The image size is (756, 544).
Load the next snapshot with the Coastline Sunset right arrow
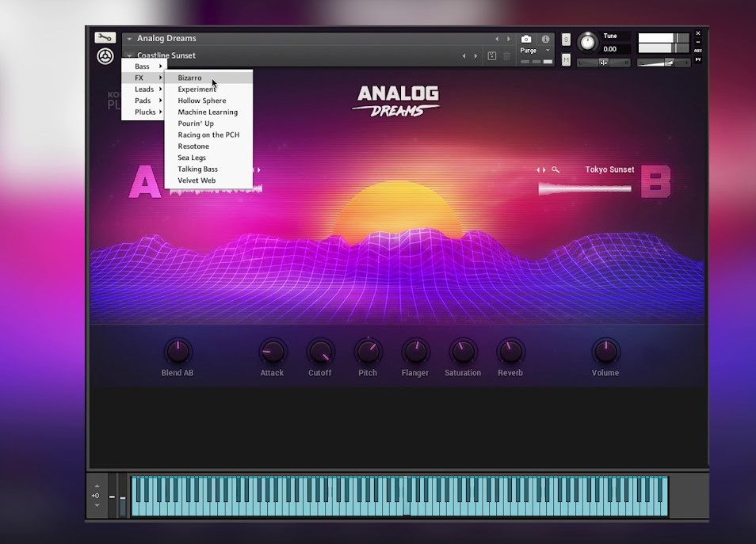pos(476,56)
